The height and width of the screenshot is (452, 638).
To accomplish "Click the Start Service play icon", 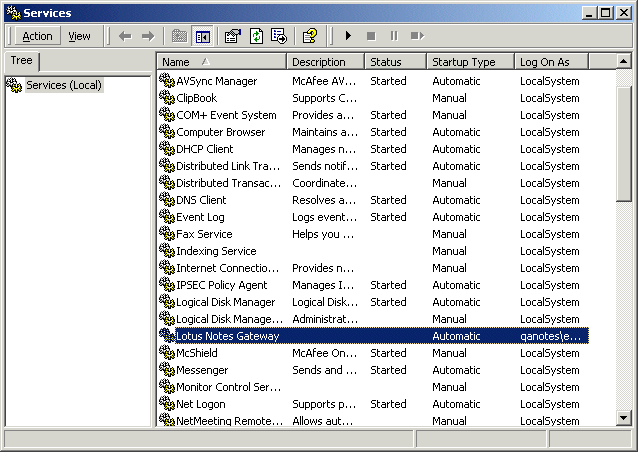I will coord(348,36).
